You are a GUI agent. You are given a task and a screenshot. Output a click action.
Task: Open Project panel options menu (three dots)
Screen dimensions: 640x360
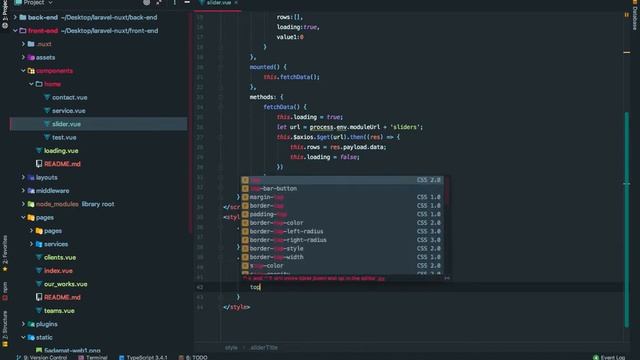click(174, 2)
